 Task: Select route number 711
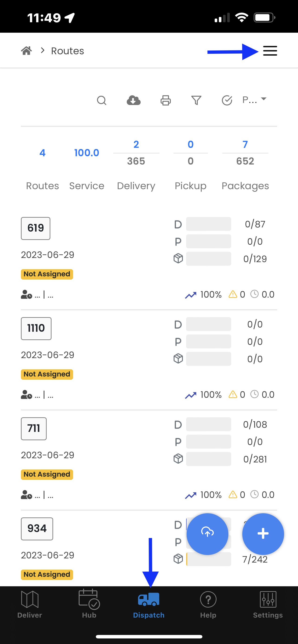tap(34, 428)
